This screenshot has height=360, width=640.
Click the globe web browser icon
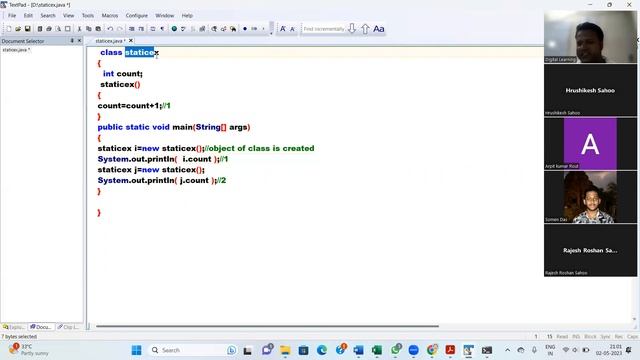174,29
